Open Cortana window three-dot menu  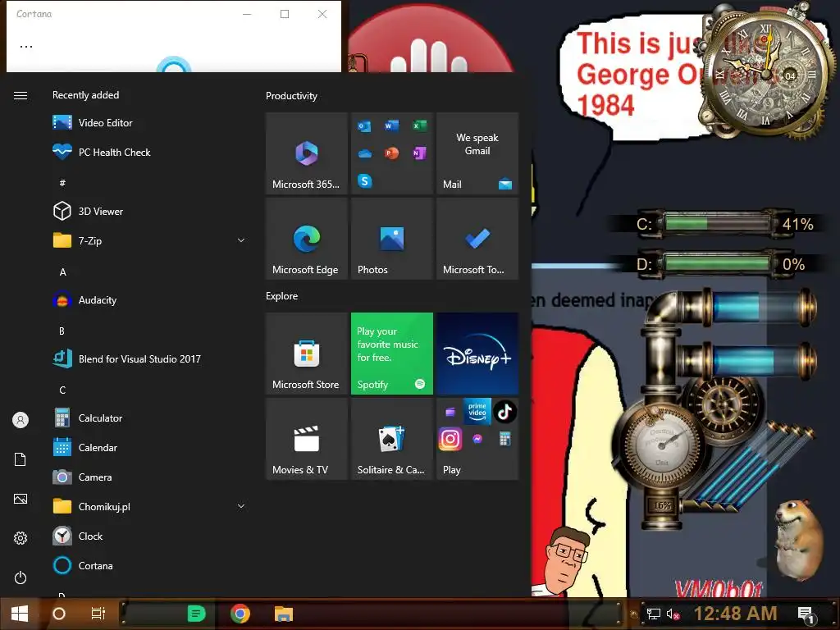pos(26,47)
